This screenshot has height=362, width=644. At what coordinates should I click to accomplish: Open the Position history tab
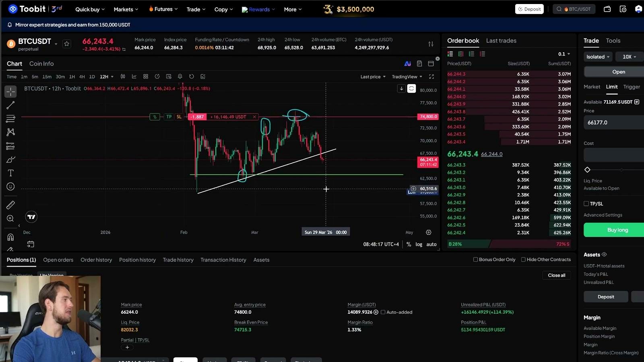pyautogui.click(x=137, y=260)
